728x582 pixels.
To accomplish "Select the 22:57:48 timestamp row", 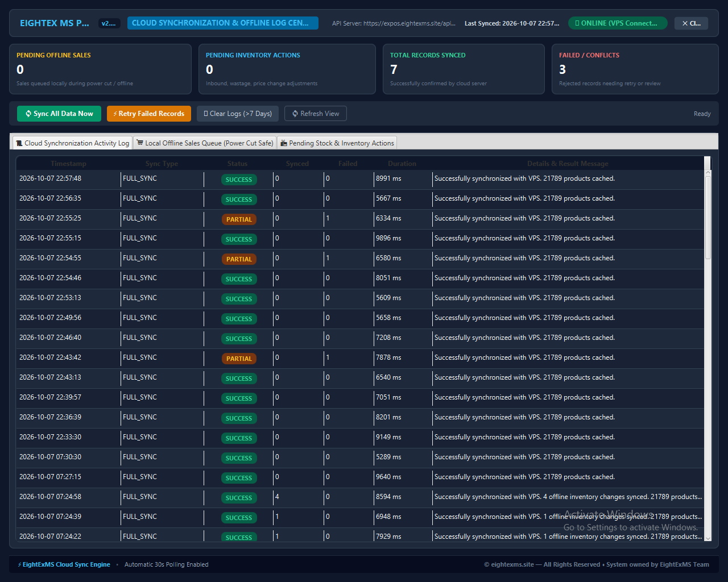I will (360, 178).
